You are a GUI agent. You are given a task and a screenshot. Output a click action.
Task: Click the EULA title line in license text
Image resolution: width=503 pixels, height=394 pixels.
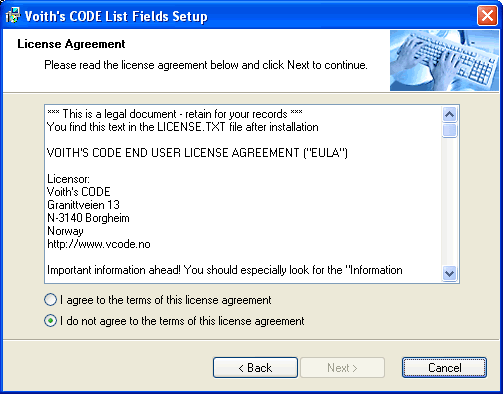coord(197,153)
